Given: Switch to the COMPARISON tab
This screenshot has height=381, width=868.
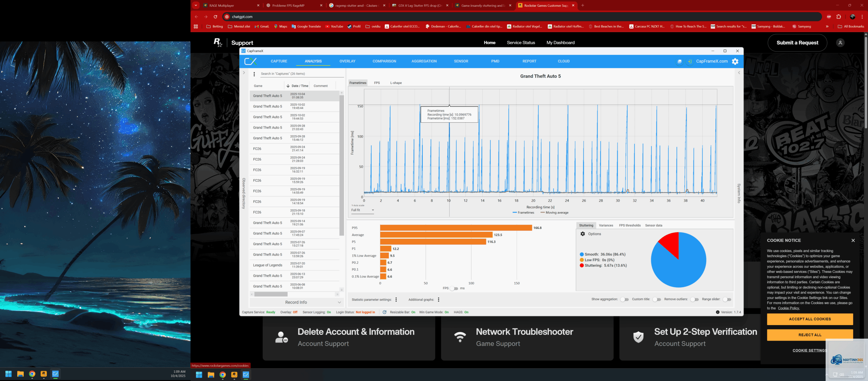Looking at the screenshot, I should point(384,61).
